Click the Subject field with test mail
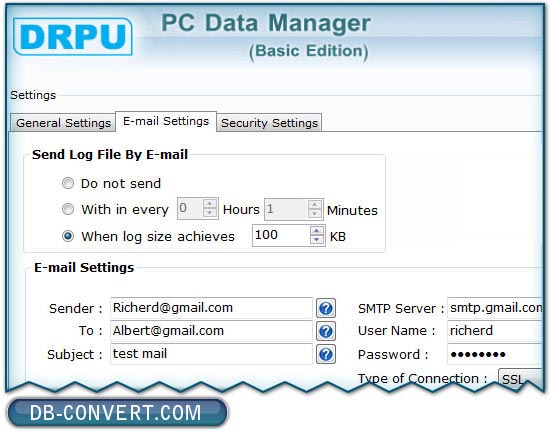The image size is (550, 430). [211, 354]
